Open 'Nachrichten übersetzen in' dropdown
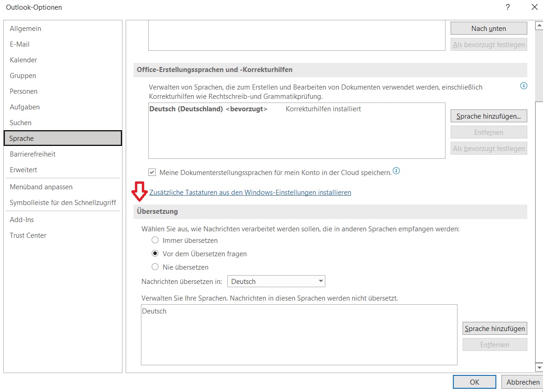The height and width of the screenshot is (392, 543). point(276,281)
